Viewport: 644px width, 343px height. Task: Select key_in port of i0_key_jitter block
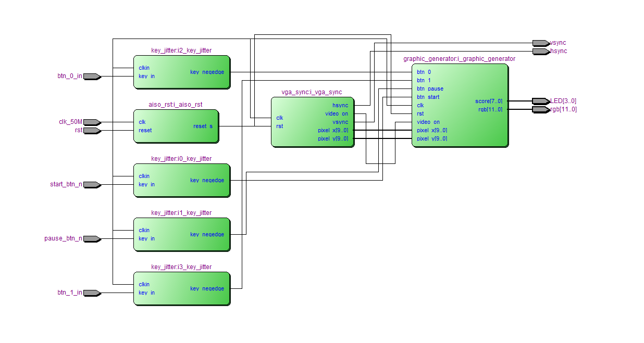[x=146, y=184]
